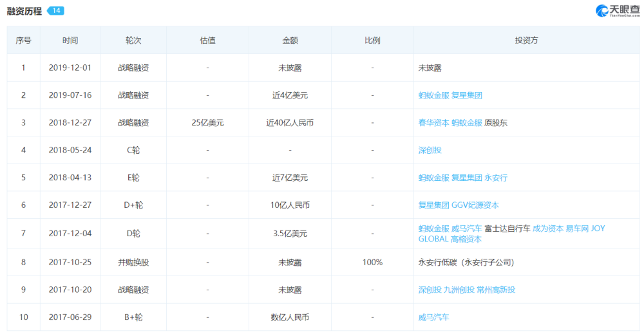Click the 14 count badge beside 融资历程

(55, 11)
